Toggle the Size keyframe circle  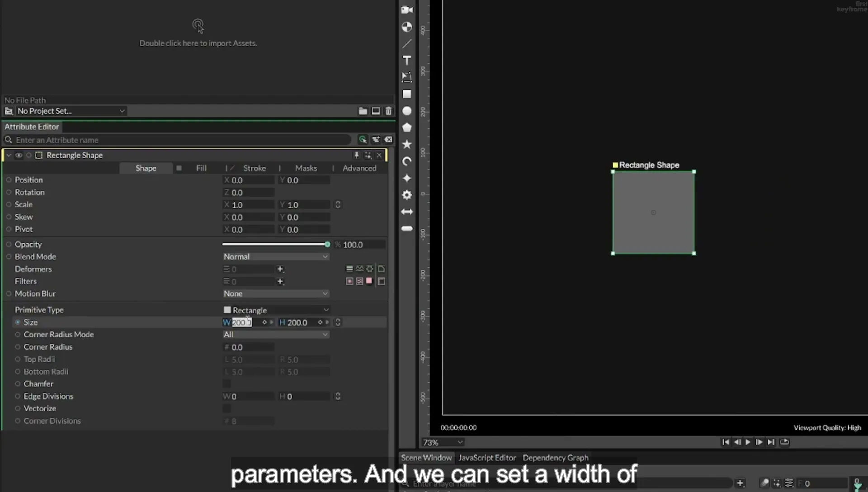tap(18, 322)
